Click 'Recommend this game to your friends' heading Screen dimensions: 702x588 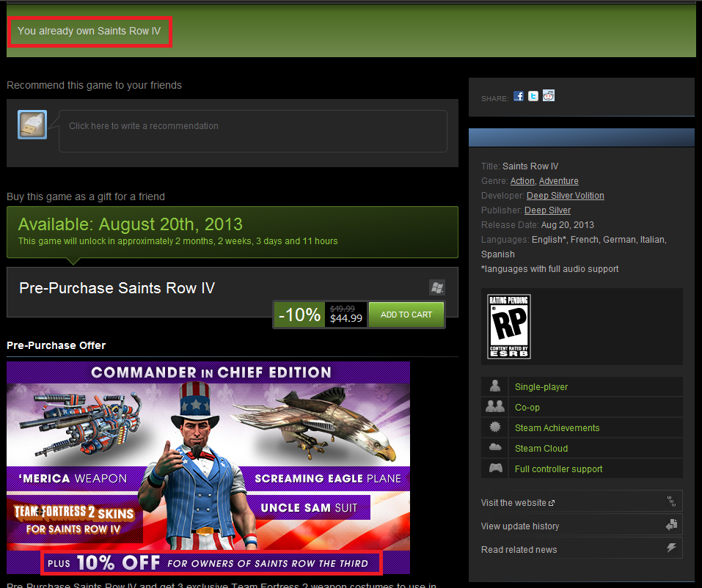pos(94,85)
